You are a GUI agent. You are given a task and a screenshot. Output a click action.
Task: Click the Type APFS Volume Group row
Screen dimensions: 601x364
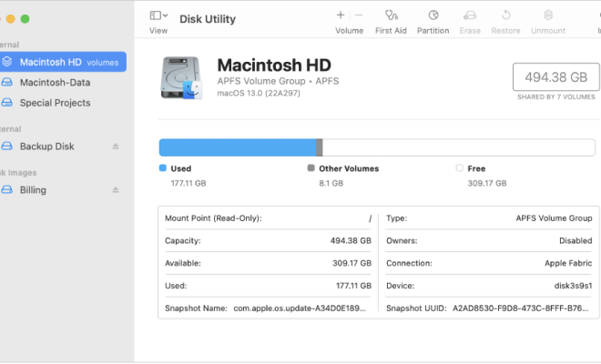(489, 218)
